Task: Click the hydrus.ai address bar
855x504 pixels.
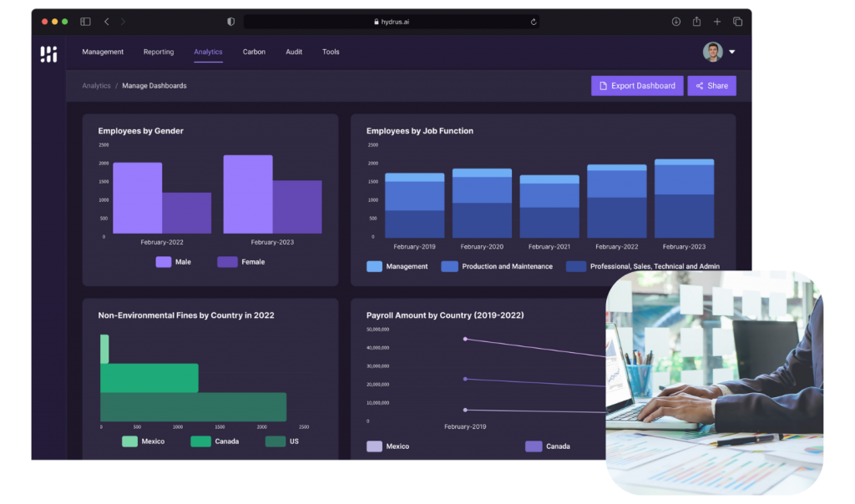Action: (x=392, y=22)
